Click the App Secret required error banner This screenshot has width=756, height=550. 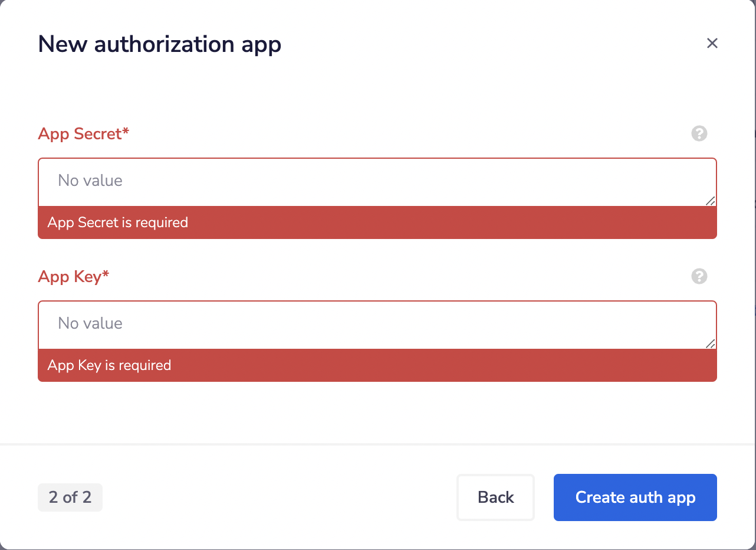click(x=377, y=222)
